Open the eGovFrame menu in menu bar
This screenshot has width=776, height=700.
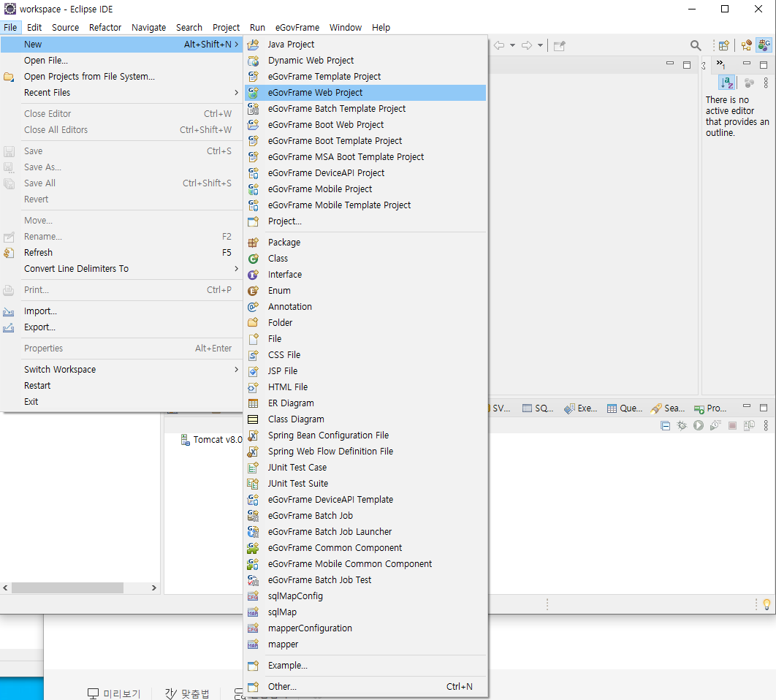(x=297, y=27)
